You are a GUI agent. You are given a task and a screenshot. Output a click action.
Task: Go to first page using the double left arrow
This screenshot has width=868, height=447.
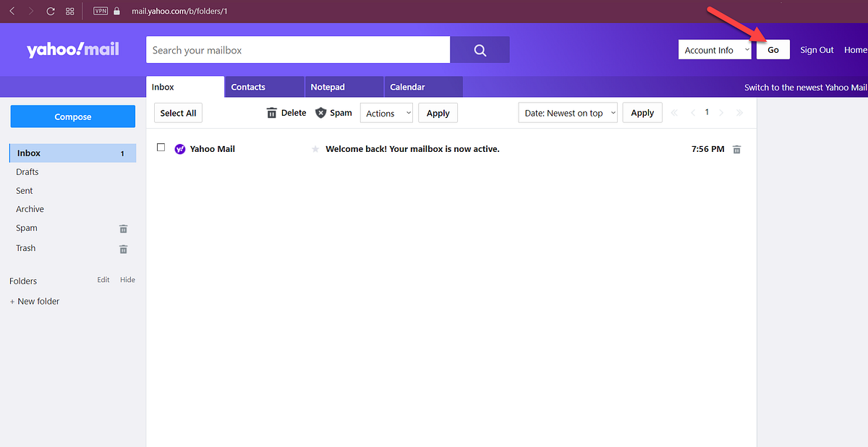point(675,113)
